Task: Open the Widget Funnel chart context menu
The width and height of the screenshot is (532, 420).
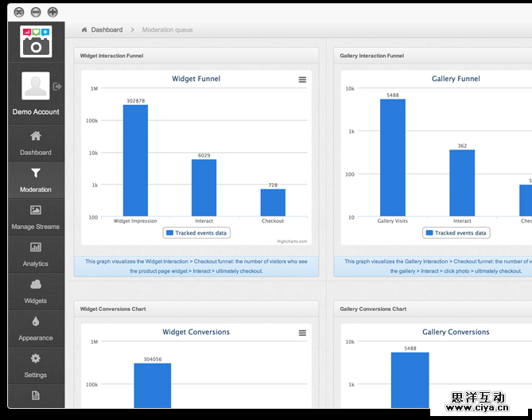Action: click(x=302, y=80)
